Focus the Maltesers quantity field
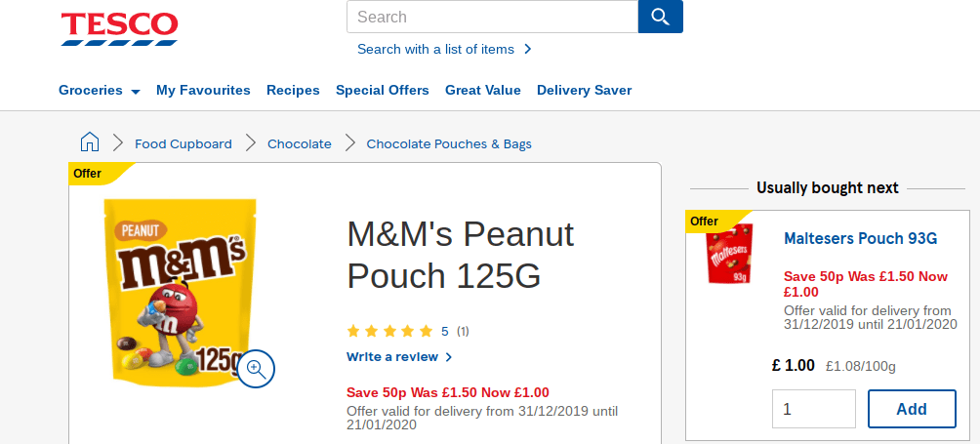The image size is (980, 444). (813, 409)
